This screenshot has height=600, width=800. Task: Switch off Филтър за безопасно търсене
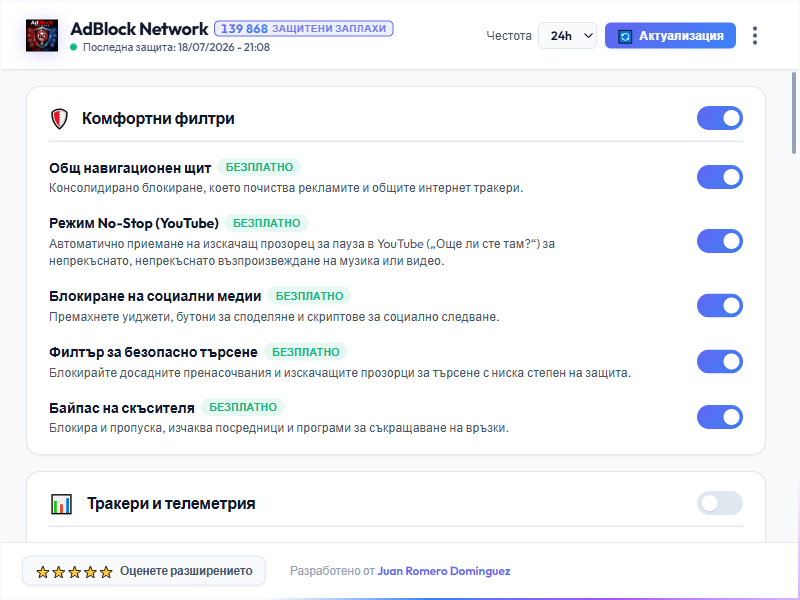719,362
